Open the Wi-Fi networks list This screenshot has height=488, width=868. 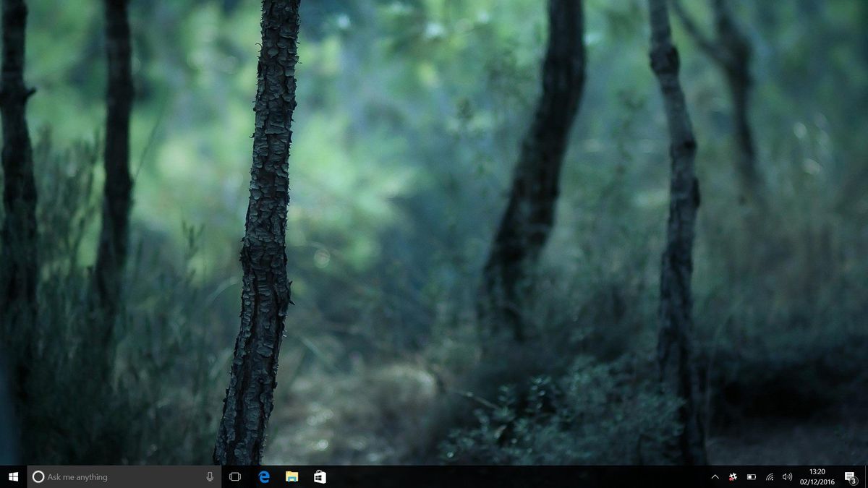(x=769, y=476)
